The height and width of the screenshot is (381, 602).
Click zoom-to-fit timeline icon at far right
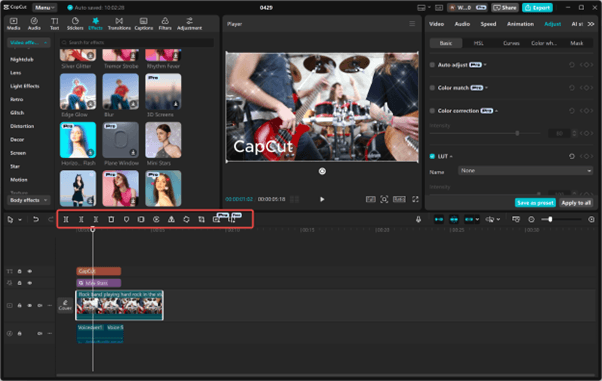point(591,219)
